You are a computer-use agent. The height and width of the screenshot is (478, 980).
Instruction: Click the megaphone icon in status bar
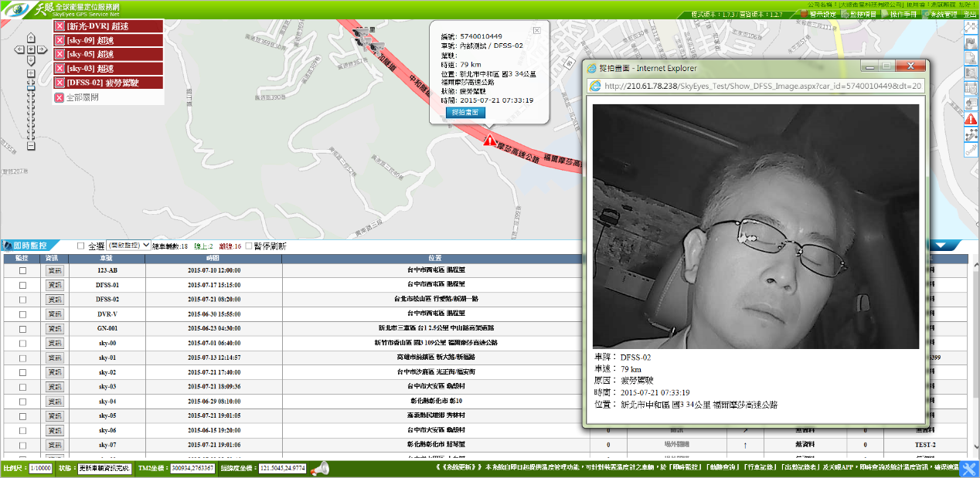[x=320, y=468]
